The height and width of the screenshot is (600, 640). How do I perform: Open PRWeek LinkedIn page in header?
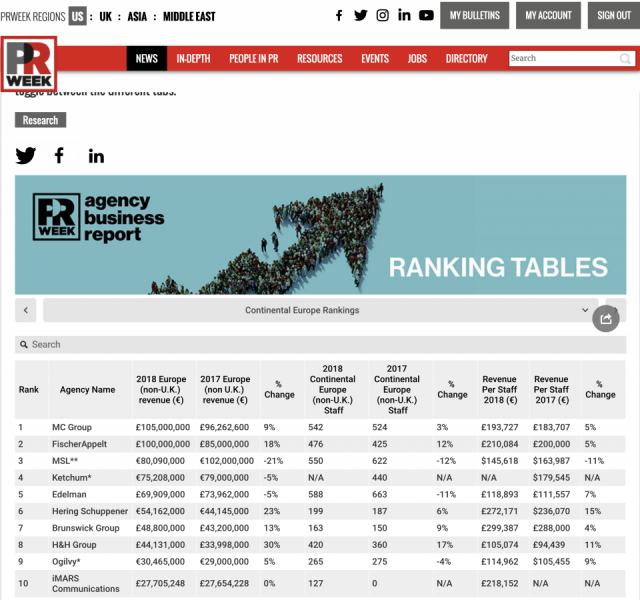(x=404, y=16)
